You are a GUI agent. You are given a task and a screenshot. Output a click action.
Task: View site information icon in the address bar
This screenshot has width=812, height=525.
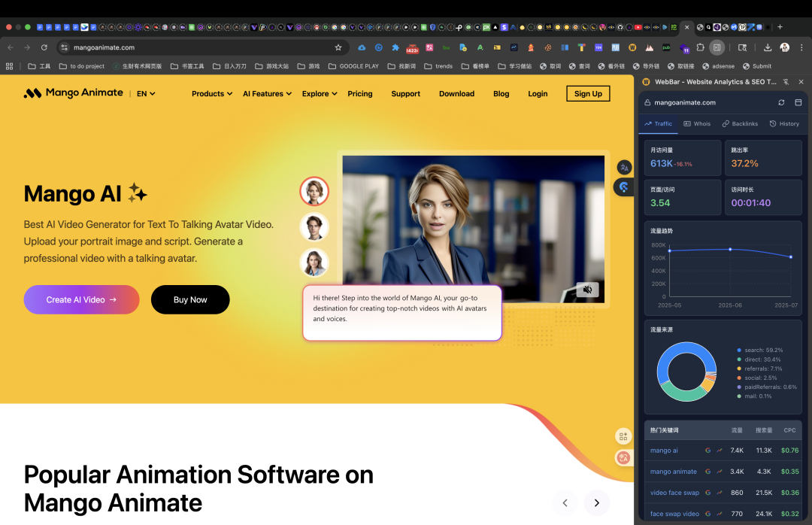tap(64, 47)
